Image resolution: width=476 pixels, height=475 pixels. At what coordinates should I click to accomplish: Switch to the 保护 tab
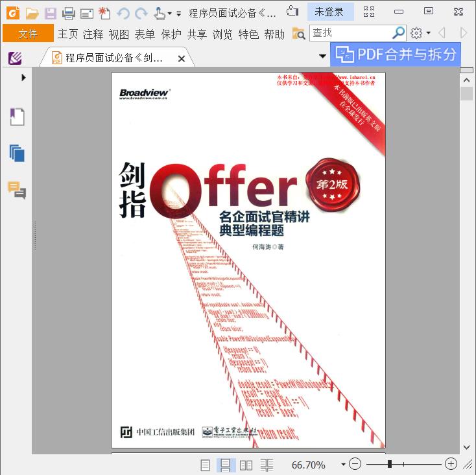point(171,34)
